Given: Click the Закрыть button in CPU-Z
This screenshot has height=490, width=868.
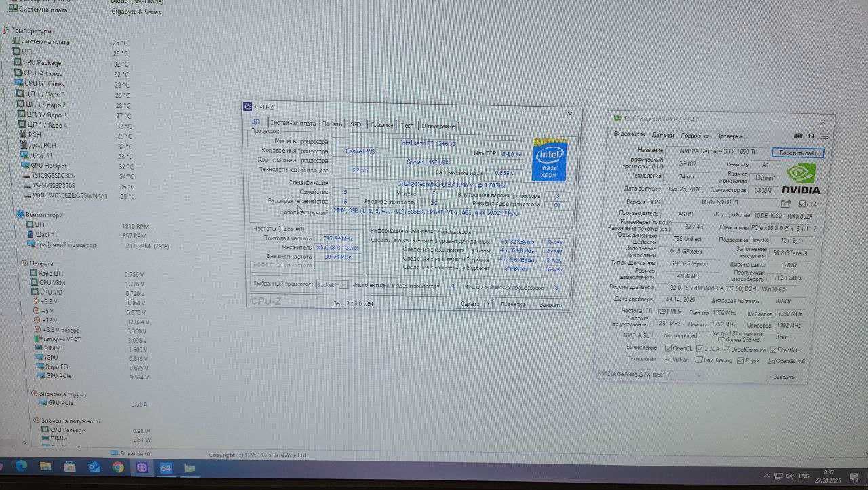Looking at the screenshot, I should point(551,305).
